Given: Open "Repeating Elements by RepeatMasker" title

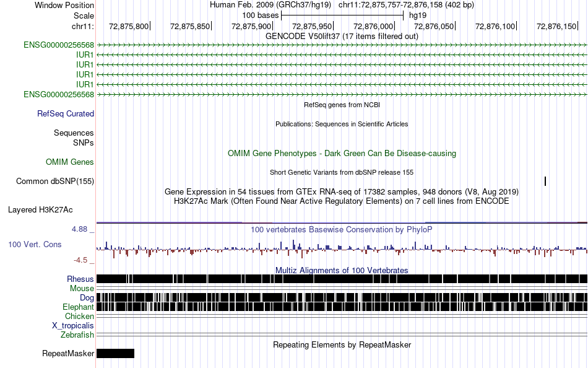Looking at the screenshot, I should coord(342,344).
